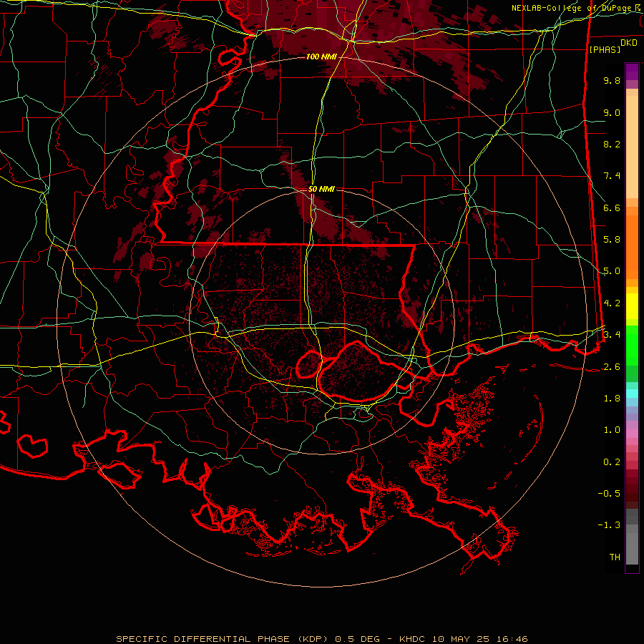Viewport: 644px width, 644px height.
Task: Click the "[PHAS]" units label
Action: [605, 49]
